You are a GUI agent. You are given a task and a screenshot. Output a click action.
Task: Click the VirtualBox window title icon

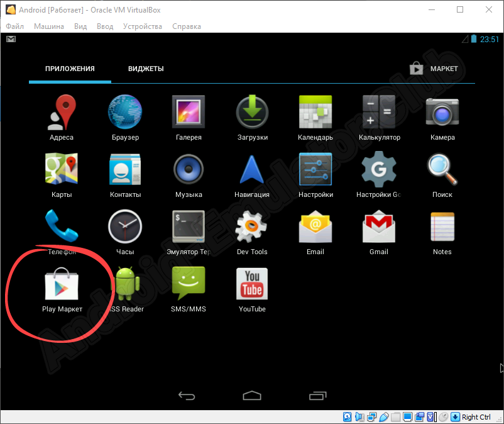point(11,9)
